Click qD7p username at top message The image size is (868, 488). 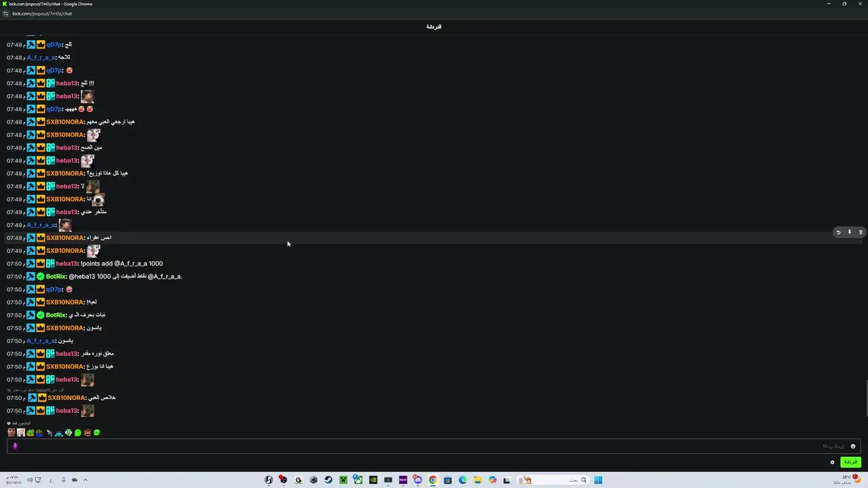54,45
